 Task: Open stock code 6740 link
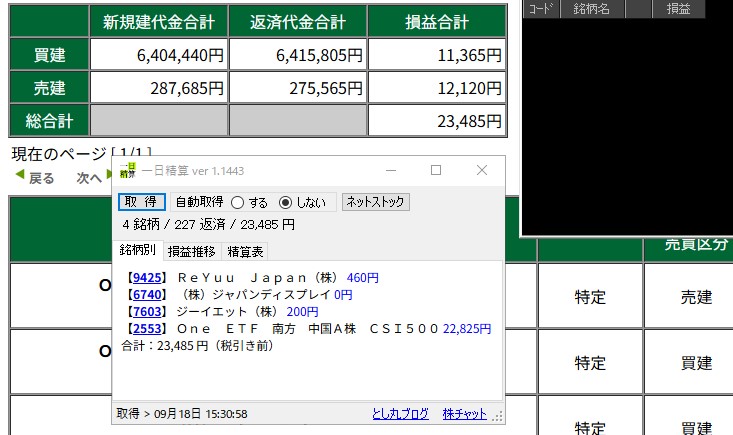coord(147,295)
